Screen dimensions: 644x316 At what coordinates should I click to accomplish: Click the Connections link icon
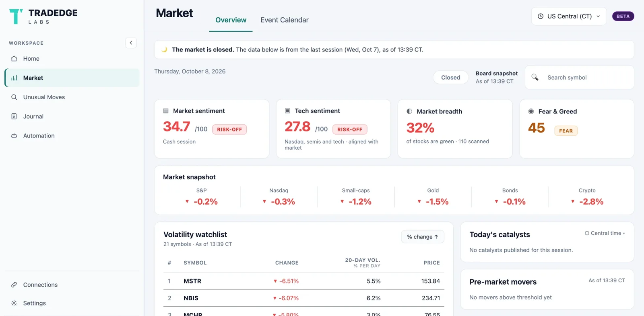coord(14,285)
